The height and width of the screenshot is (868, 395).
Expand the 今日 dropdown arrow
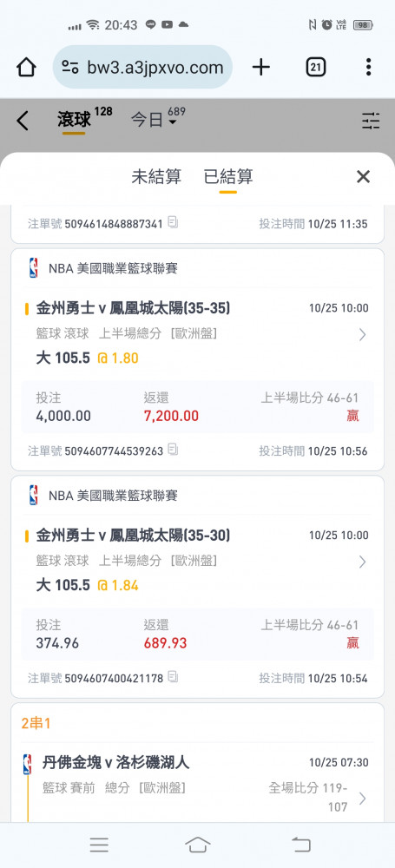[x=172, y=122]
